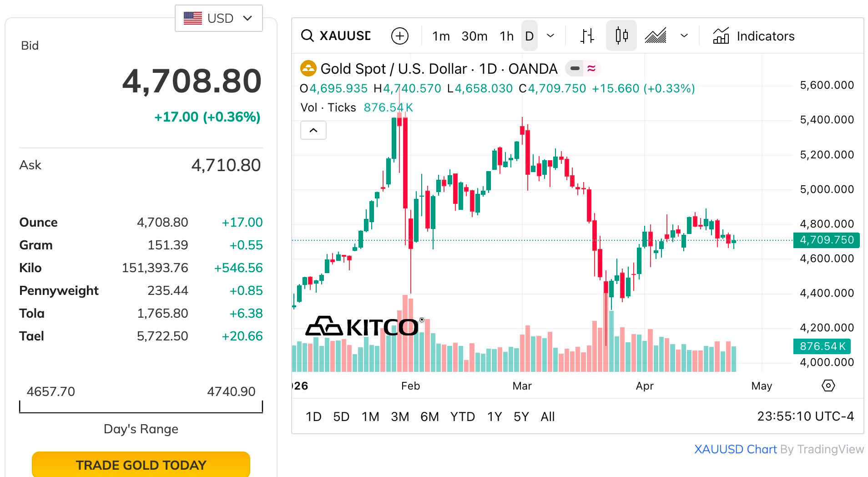The width and height of the screenshot is (868, 477).
Task: Open the XAUUSD Chart link
Action: pos(735,449)
